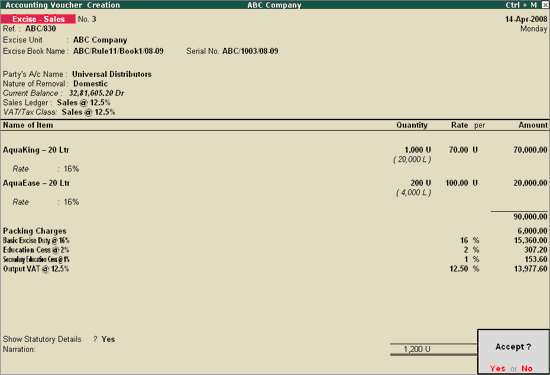
Task: Open Party's A/c Name Universal Distributors field
Action: 112,74
